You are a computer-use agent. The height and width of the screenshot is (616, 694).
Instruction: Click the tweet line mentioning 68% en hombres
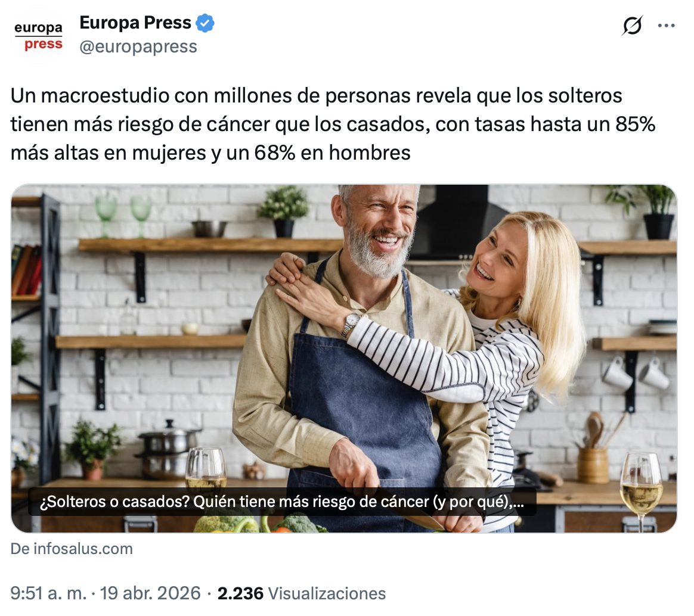(210, 153)
